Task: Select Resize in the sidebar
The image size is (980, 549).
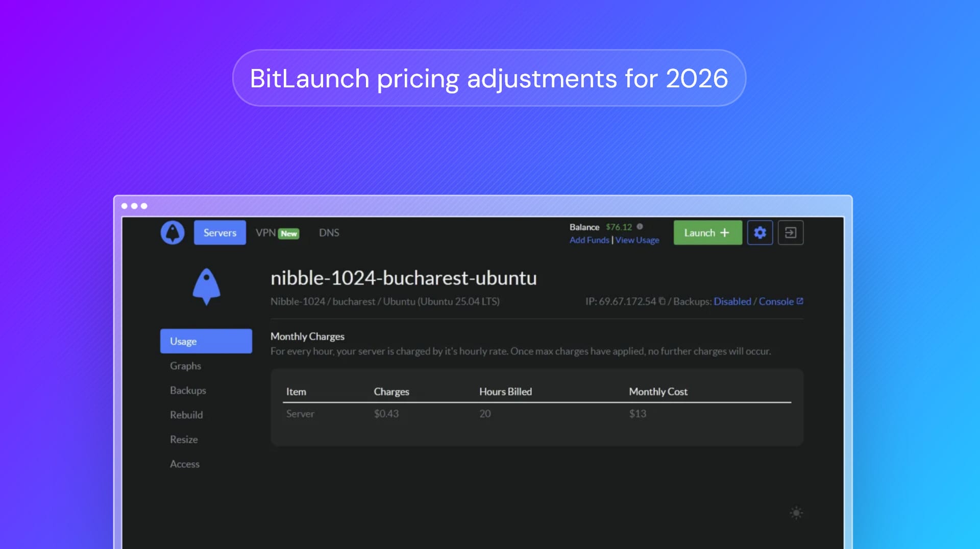Action: click(x=184, y=439)
